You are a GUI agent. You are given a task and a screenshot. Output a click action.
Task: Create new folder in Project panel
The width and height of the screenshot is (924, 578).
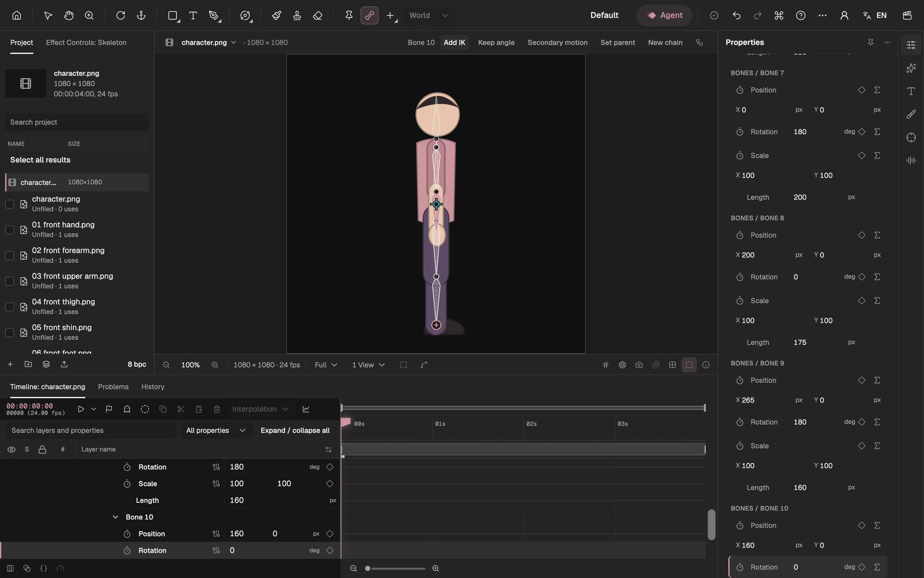point(28,364)
